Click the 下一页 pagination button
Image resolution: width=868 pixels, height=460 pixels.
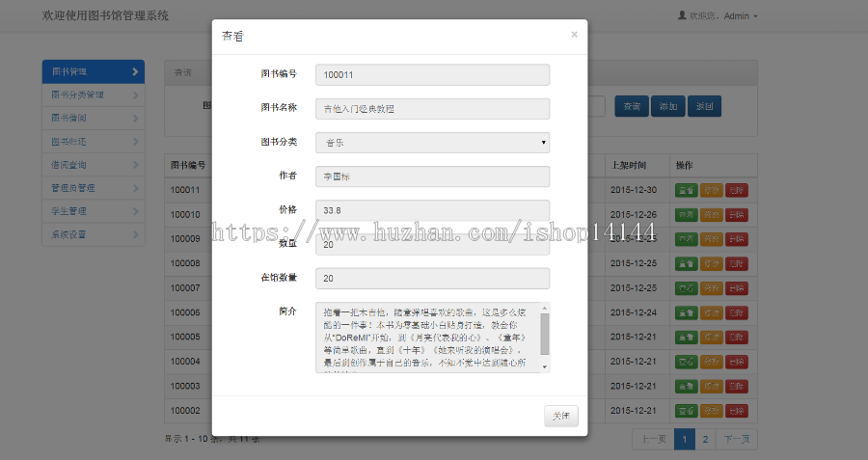point(737,439)
